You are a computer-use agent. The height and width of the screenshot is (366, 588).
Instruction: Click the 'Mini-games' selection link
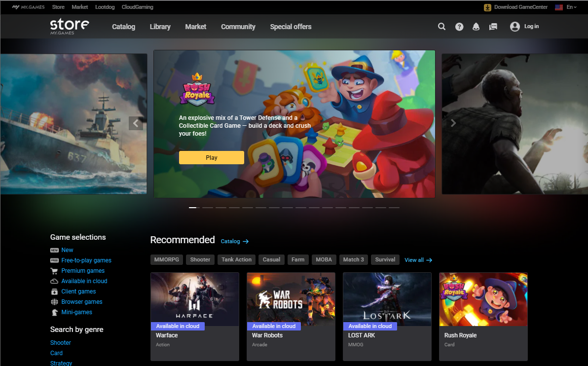click(x=76, y=312)
